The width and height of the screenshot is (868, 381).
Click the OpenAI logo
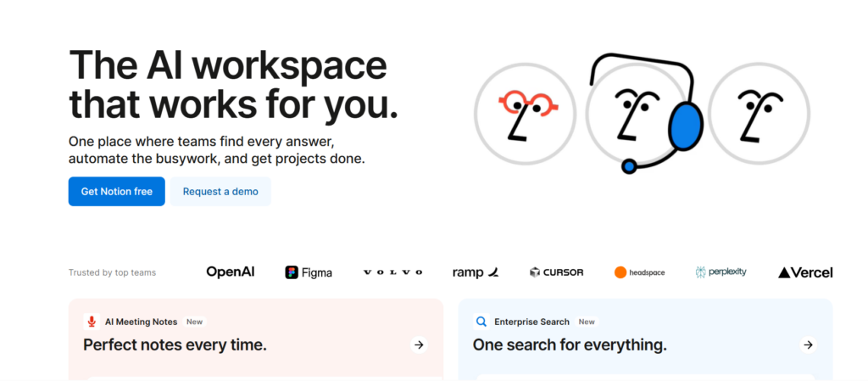coord(230,272)
